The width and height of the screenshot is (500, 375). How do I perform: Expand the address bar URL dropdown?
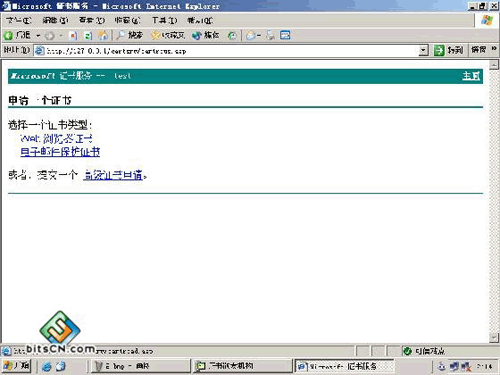pyautogui.click(x=423, y=51)
